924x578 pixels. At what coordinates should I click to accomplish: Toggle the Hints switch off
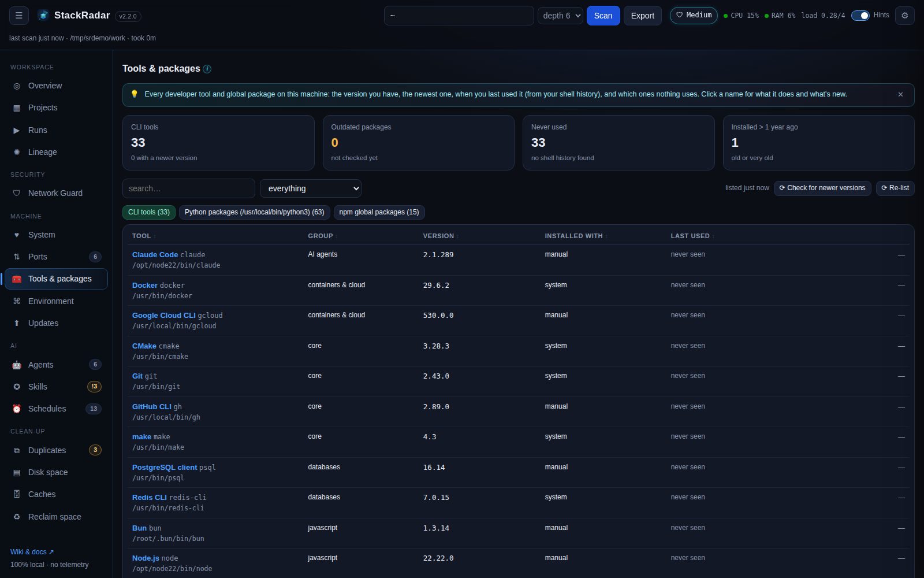[860, 16]
